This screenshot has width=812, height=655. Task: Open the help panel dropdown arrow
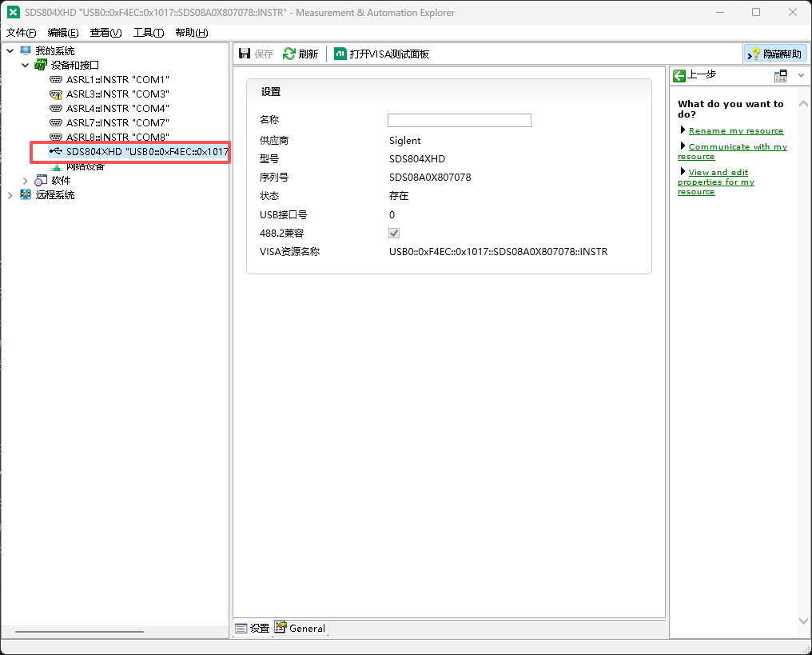coord(801,76)
